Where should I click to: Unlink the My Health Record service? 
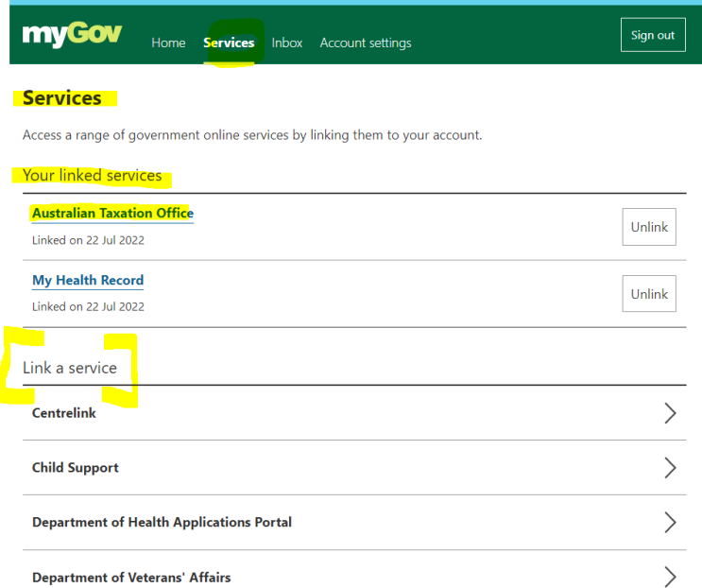[x=649, y=294]
